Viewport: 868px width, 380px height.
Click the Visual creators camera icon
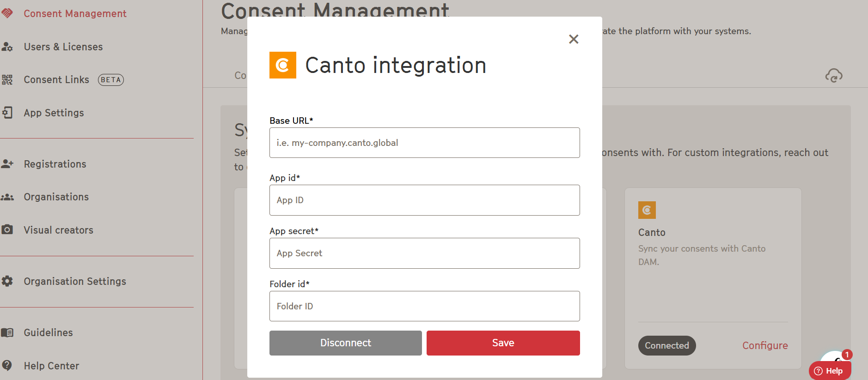[7, 229]
